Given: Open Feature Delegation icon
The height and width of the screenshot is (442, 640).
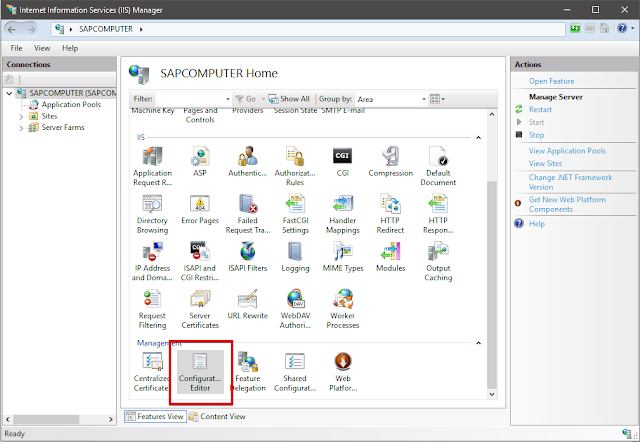Looking at the screenshot, I should (248, 372).
